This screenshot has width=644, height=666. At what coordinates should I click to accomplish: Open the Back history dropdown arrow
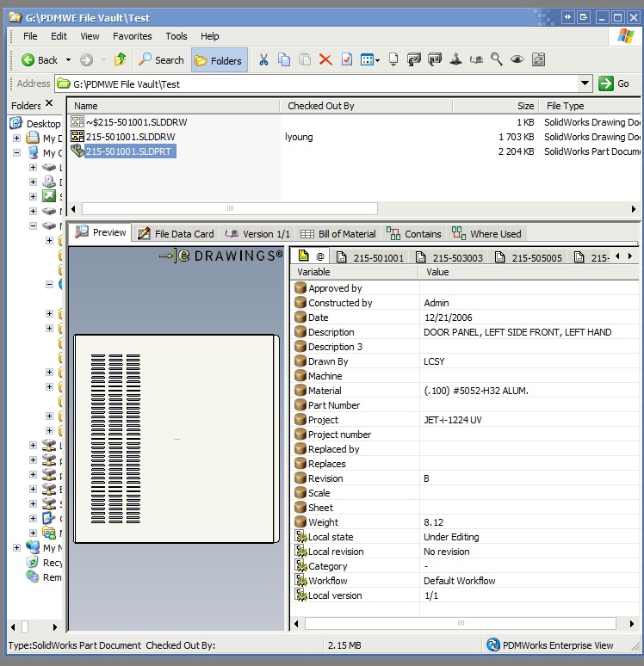point(68,60)
